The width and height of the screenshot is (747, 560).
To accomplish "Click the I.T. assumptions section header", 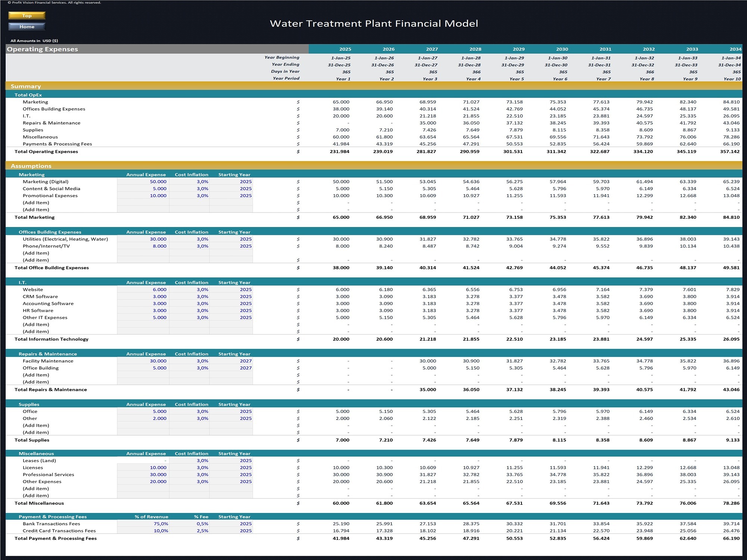I will (x=22, y=283).
